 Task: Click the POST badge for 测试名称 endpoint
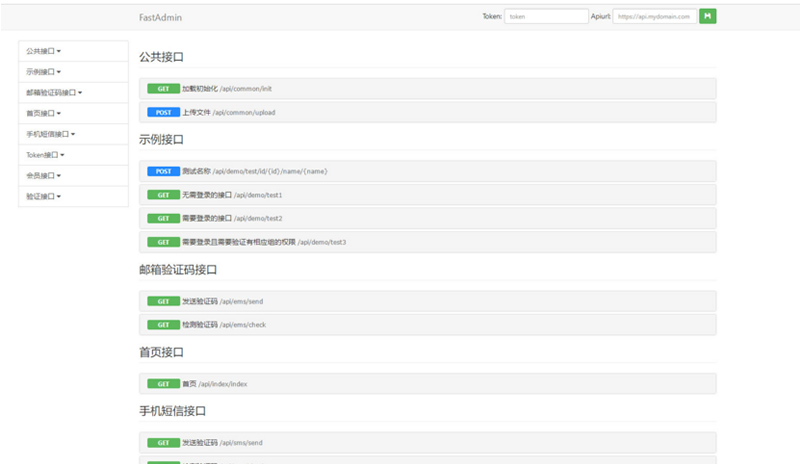click(x=163, y=171)
